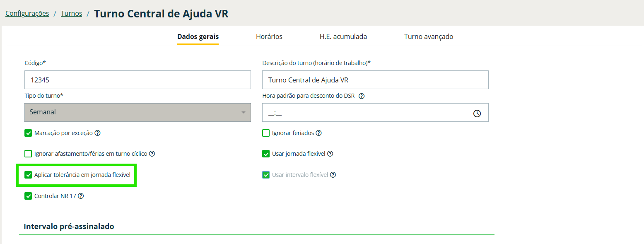Viewport: 644px width, 244px height.
Task: Open time picker via clock icon
Action: click(x=477, y=113)
